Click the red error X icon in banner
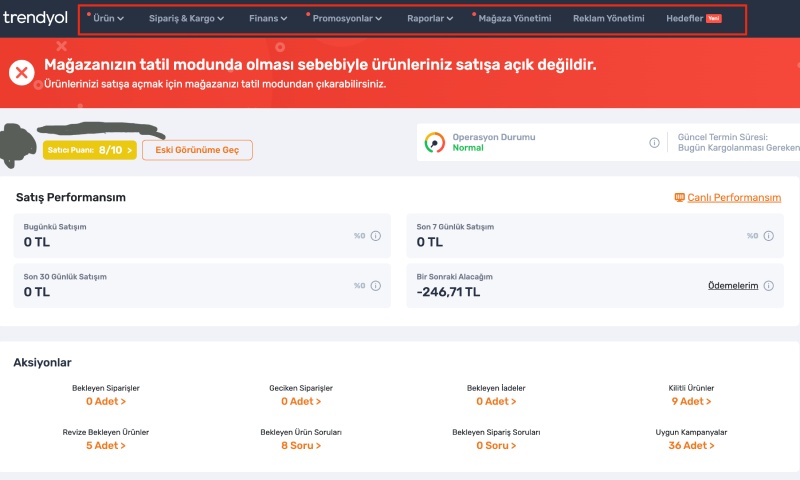This screenshot has height=480, width=800. (x=21, y=72)
